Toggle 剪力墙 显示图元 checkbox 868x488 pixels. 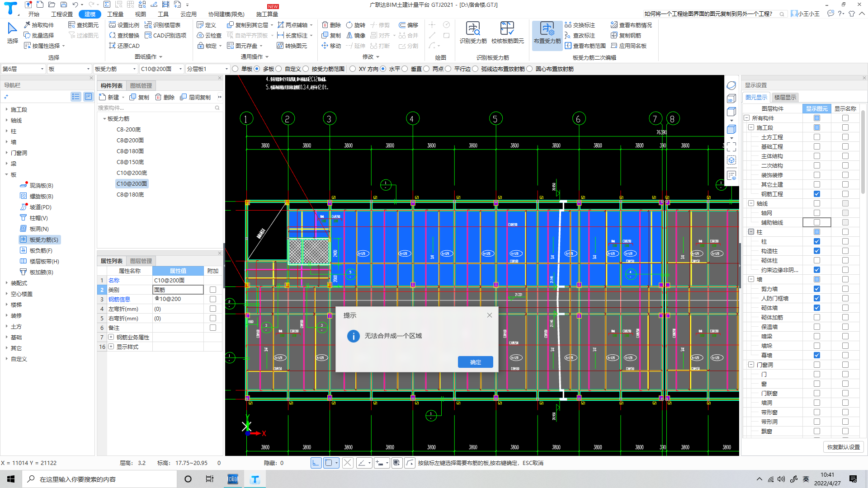pos(816,289)
